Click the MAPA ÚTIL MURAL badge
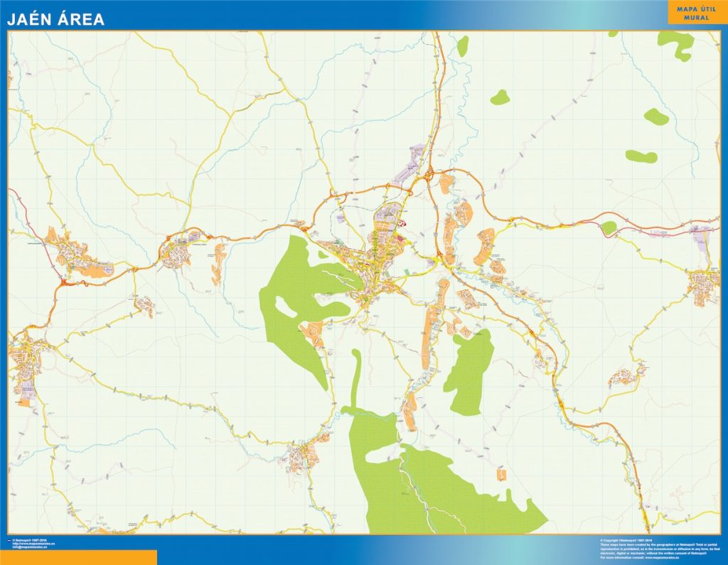728x565 pixels. tap(697, 12)
